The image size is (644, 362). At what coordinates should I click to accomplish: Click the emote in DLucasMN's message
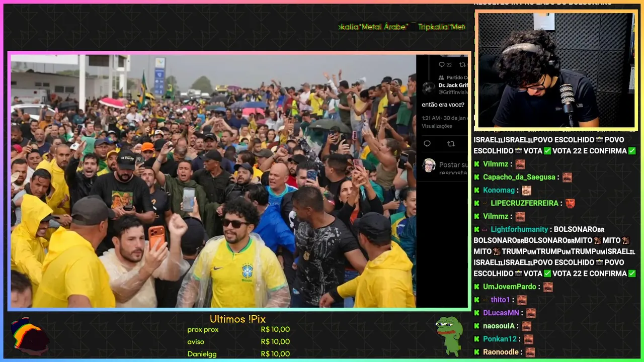(531, 313)
